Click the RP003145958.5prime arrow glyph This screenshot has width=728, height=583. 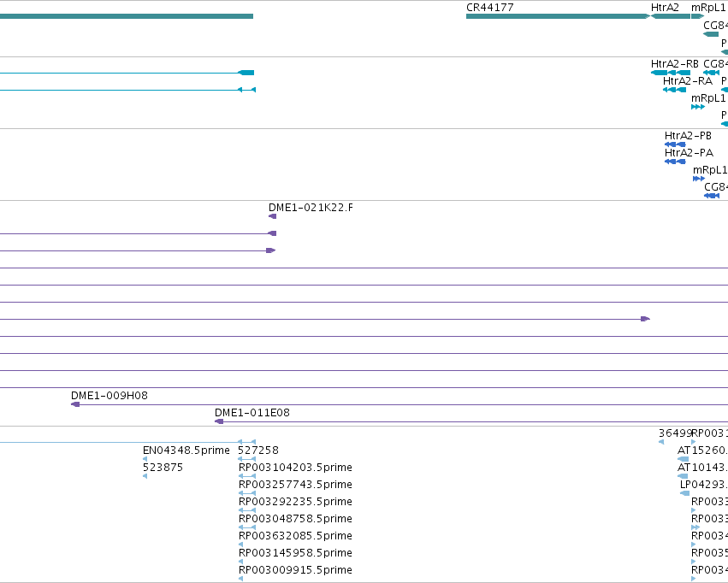241,562
